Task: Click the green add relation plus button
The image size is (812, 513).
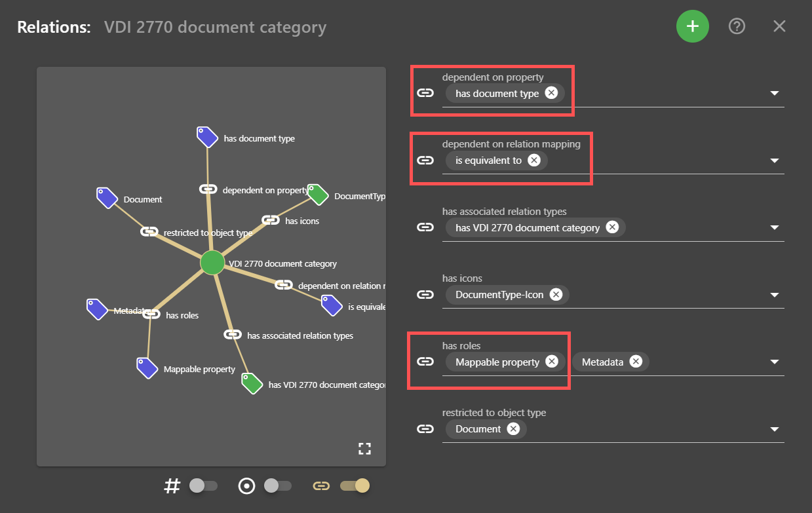Action: [x=693, y=26]
